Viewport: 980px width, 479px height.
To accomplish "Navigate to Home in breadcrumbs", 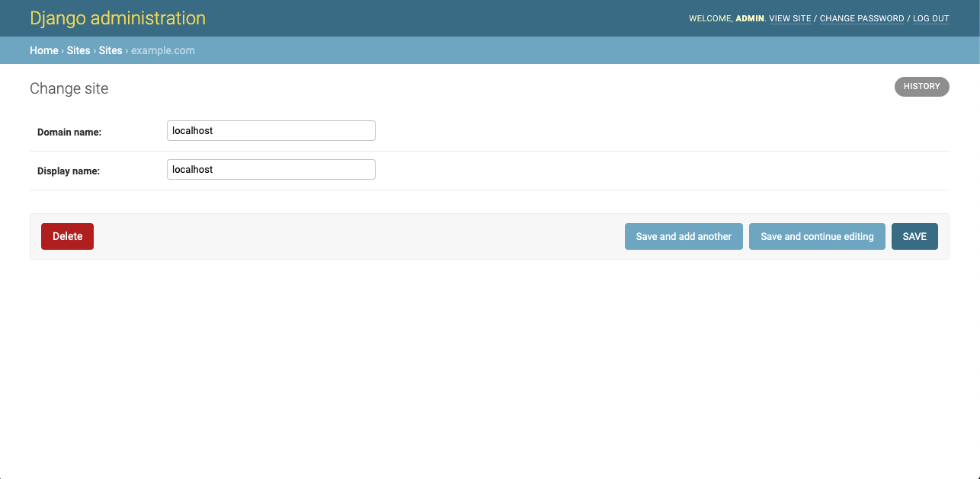I will pos(44,50).
